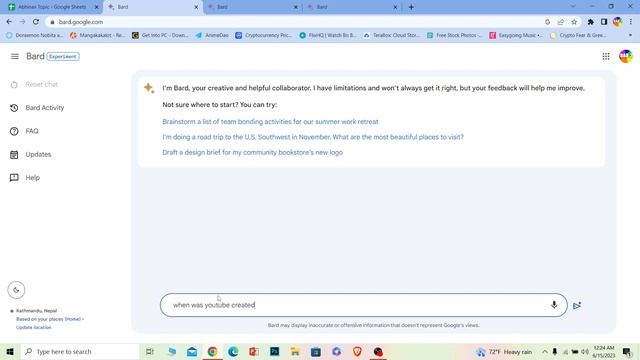Open the Mangakakalot bookmark
Screen dimensions: 640x360
(x=97, y=36)
